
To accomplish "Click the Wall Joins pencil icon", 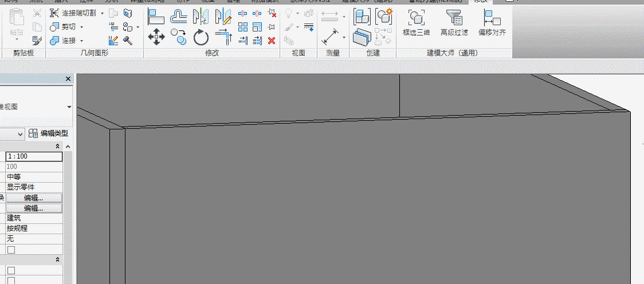I will [x=114, y=40].
